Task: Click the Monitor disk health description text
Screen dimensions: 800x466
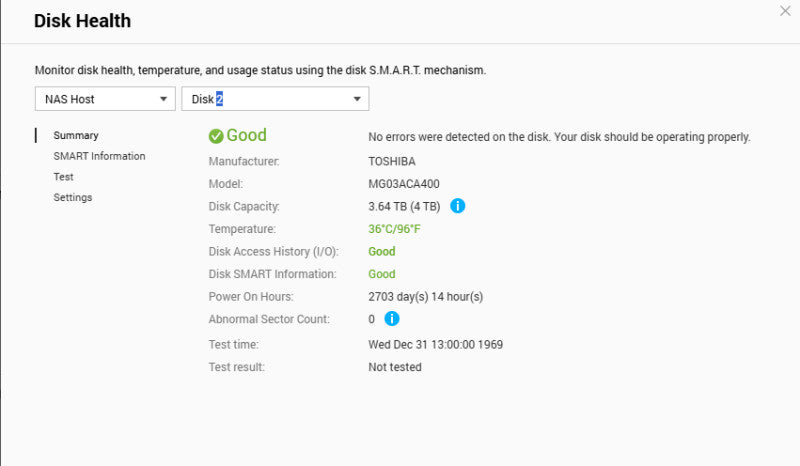Action: 260,70
